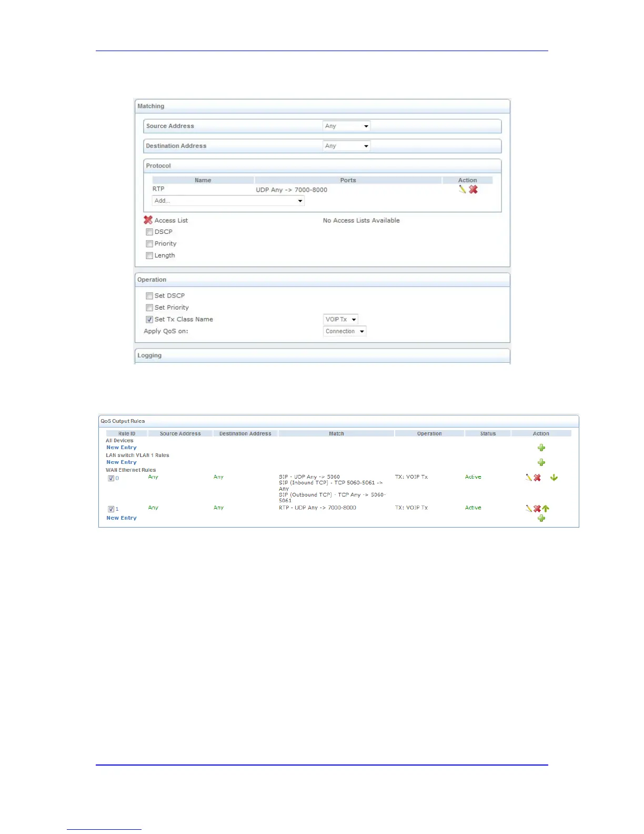The height and width of the screenshot is (834, 644).
Task: Click the Rule ID column header
Action: point(127,434)
